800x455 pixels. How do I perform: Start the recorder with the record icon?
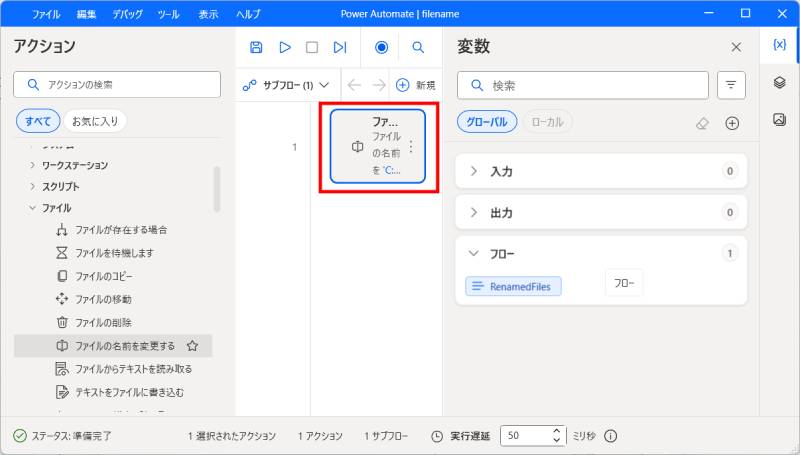(x=381, y=47)
